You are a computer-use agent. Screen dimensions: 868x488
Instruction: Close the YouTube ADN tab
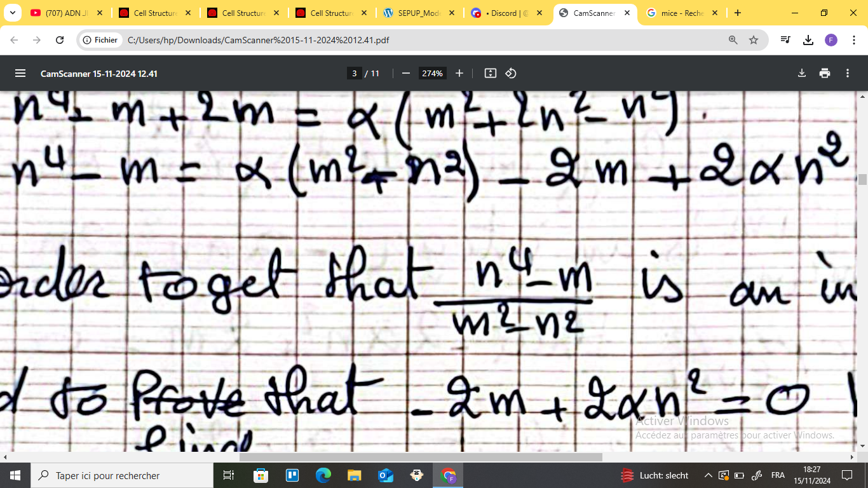point(99,13)
